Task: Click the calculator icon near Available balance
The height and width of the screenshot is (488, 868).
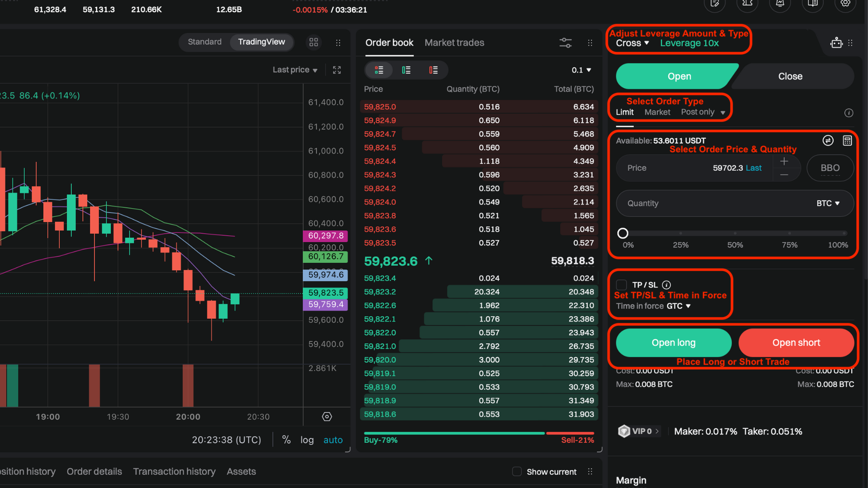Action: click(x=847, y=141)
